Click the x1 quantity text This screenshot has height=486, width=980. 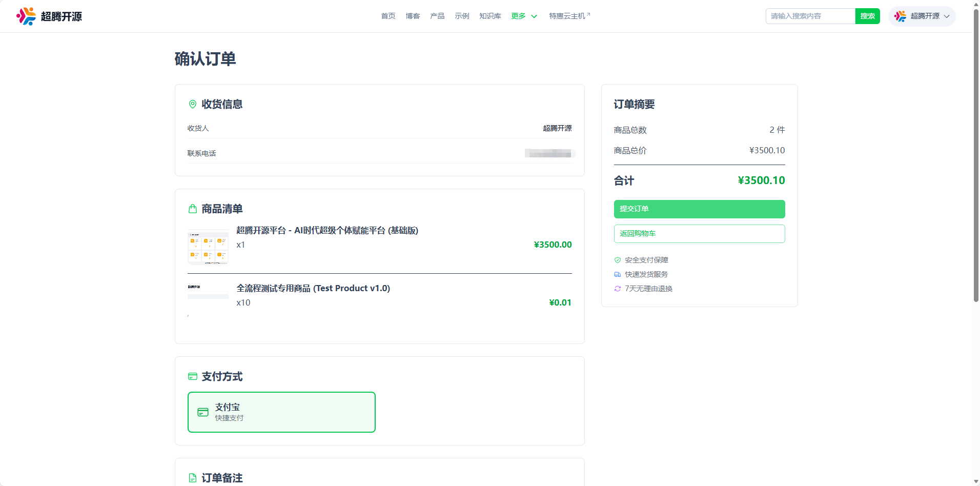pyautogui.click(x=241, y=245)
